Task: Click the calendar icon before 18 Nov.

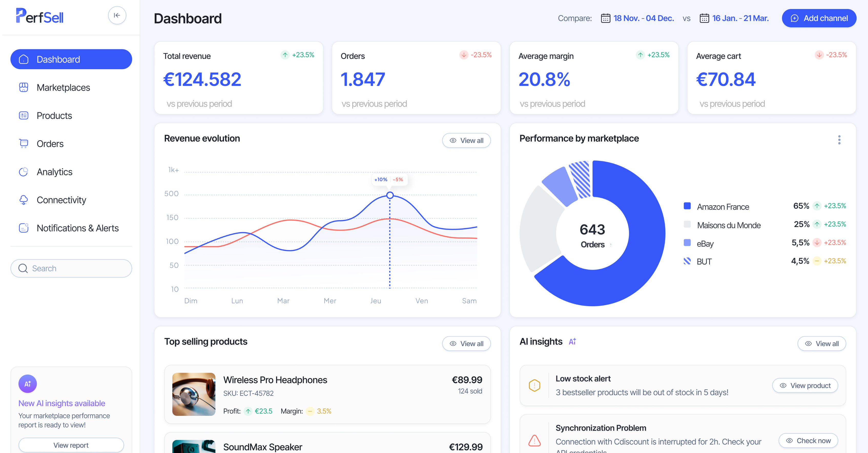Action: pyautogui.click(x=605, y=18)
